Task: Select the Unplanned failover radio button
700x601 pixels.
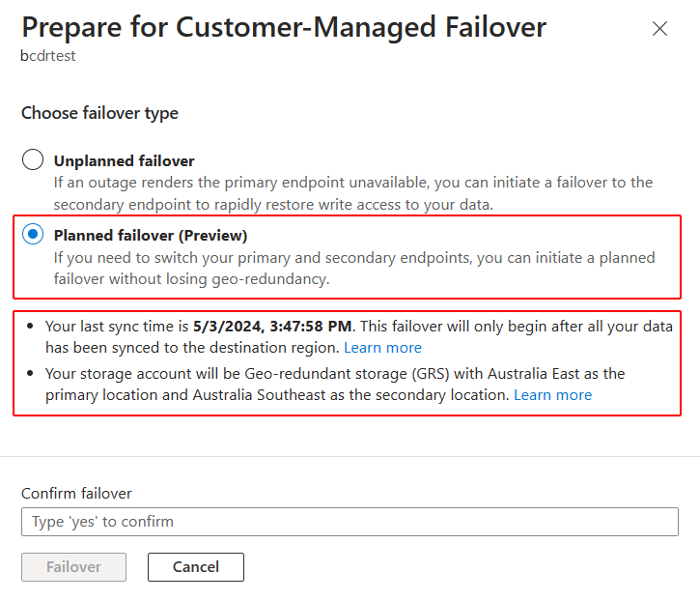Action: (33, 160)
